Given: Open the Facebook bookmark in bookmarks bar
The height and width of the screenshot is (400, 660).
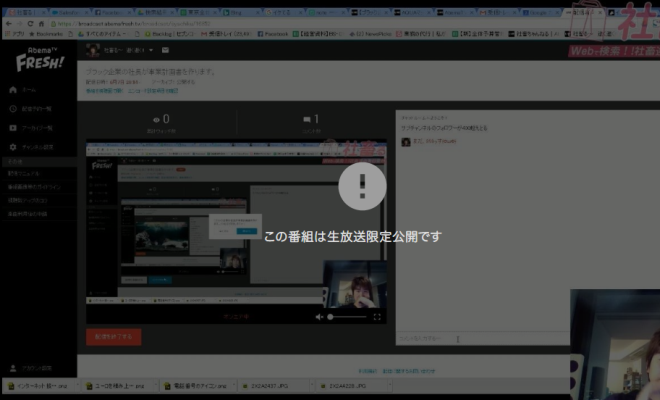Looking at the screenshot, I should (x=270, y=34).
